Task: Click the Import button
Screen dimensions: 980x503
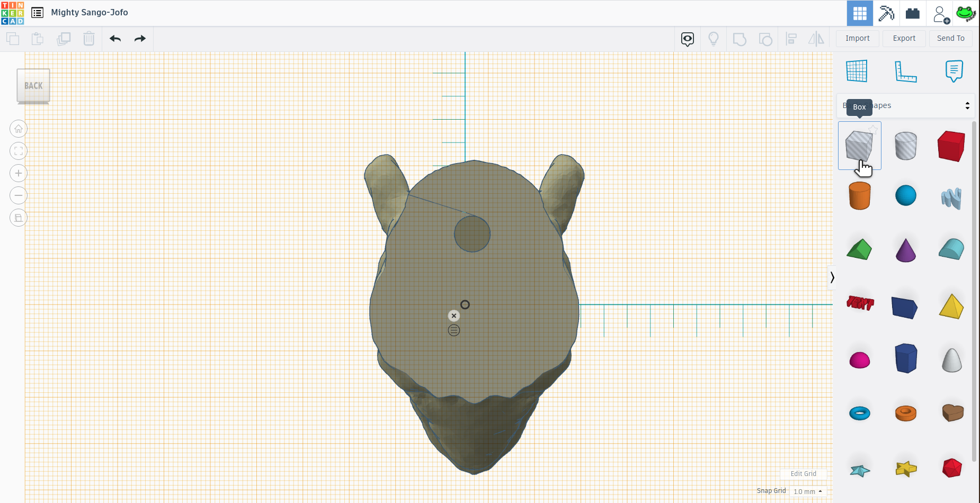Action: (x=858, y=38)
